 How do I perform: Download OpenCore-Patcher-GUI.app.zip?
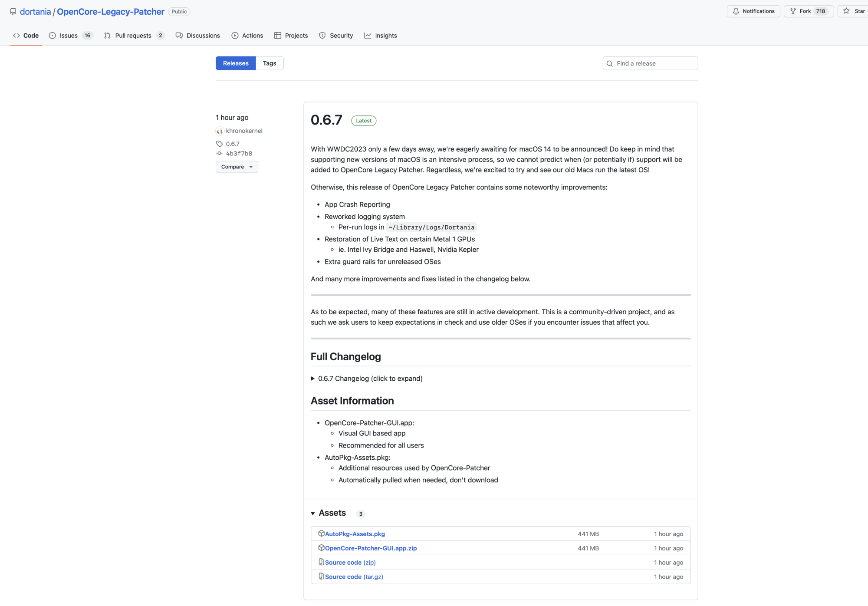point(371,548)
